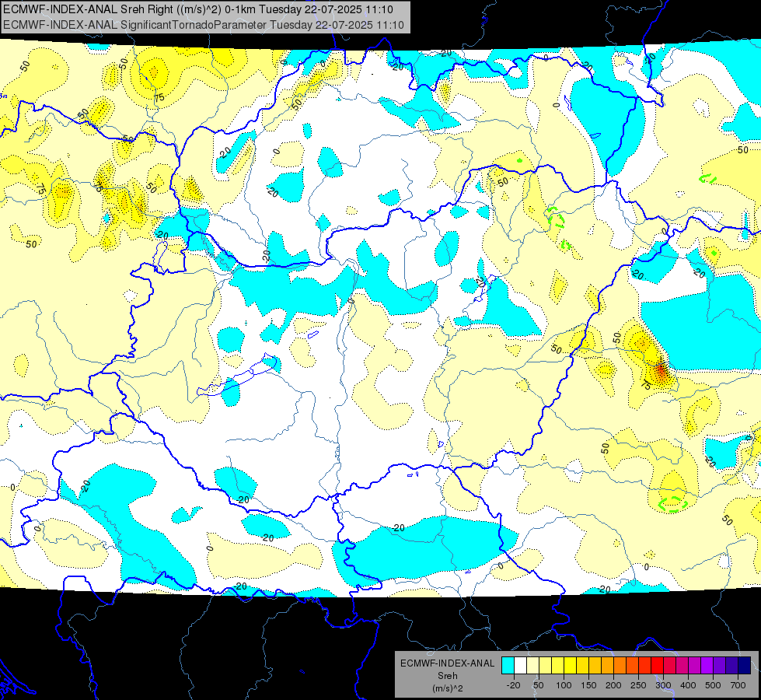Click the '150' tick label under the legend
This screenshot has height=700, width=761.
[x=588, y=685]
